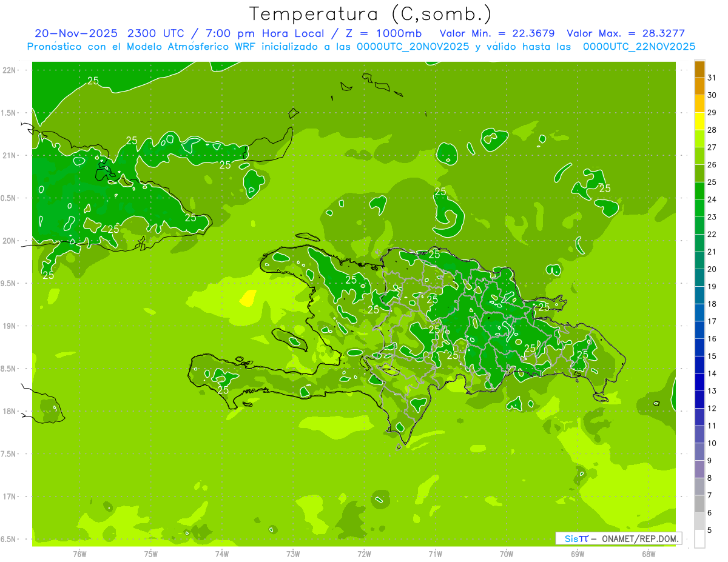Click the '19N' latitude label
728x562 pixels.
[x=9, y=326]
